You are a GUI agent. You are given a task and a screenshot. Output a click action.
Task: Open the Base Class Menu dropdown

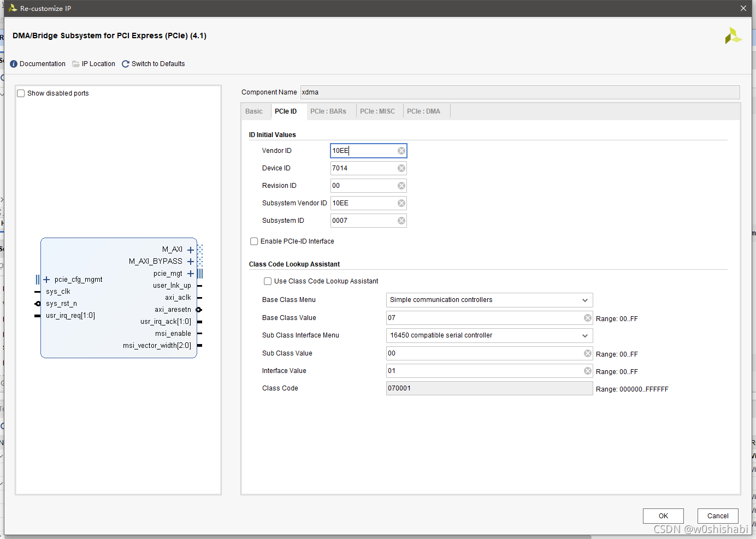(x=489, y=300)
